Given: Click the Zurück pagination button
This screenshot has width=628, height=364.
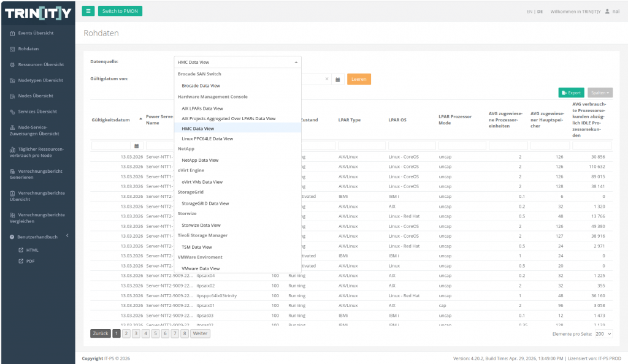Looking at the screenshot, I should 101,333.
